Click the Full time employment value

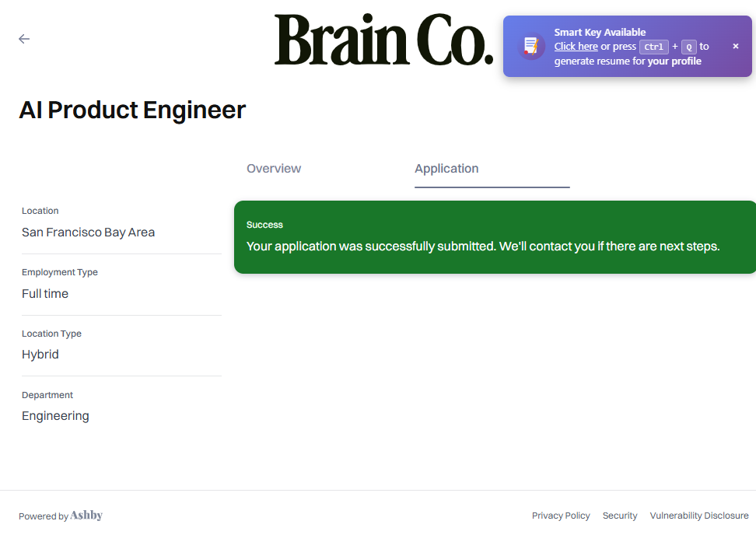[45, 294]
